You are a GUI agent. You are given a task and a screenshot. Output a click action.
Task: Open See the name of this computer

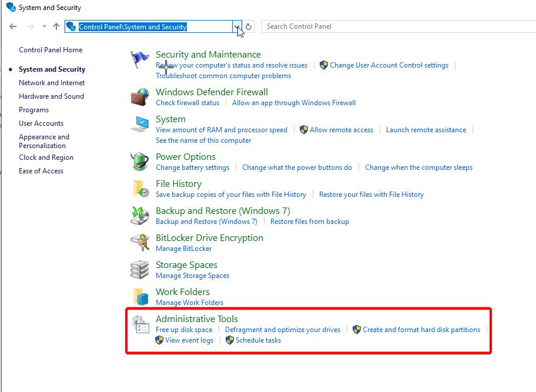point(203,140)
